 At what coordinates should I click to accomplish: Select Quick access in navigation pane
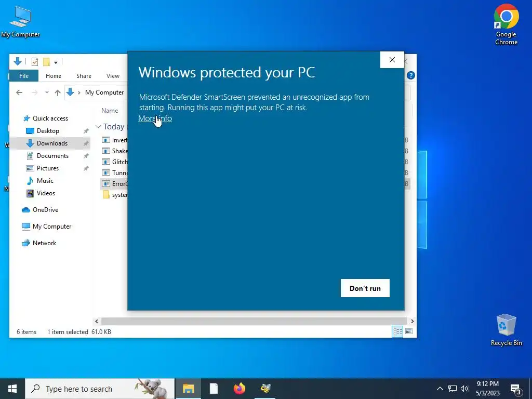pyautogui.click(x=50, y=118)
